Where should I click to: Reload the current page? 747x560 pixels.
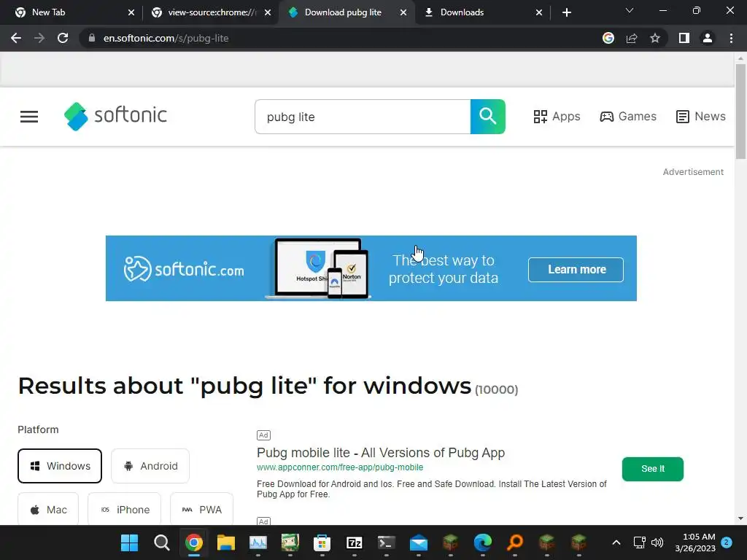click(x=63, y=38)
